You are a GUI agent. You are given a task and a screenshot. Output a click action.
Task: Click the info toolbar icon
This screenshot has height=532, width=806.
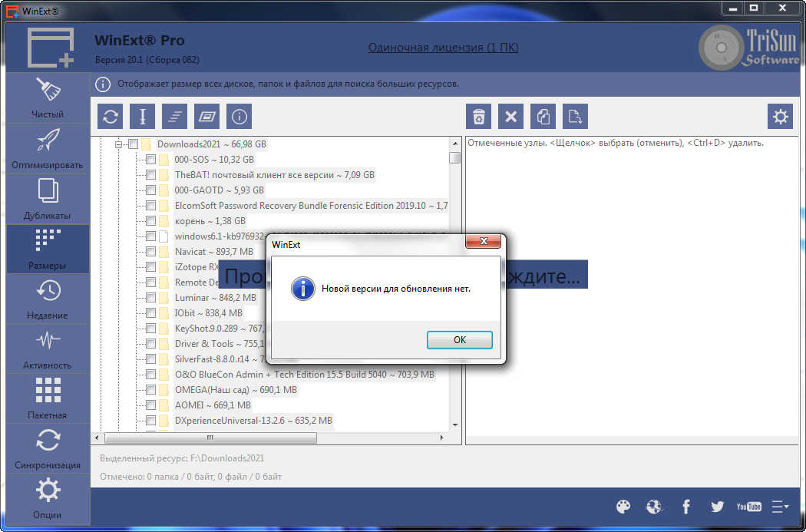pyautogui.click(x=239, y=117)
